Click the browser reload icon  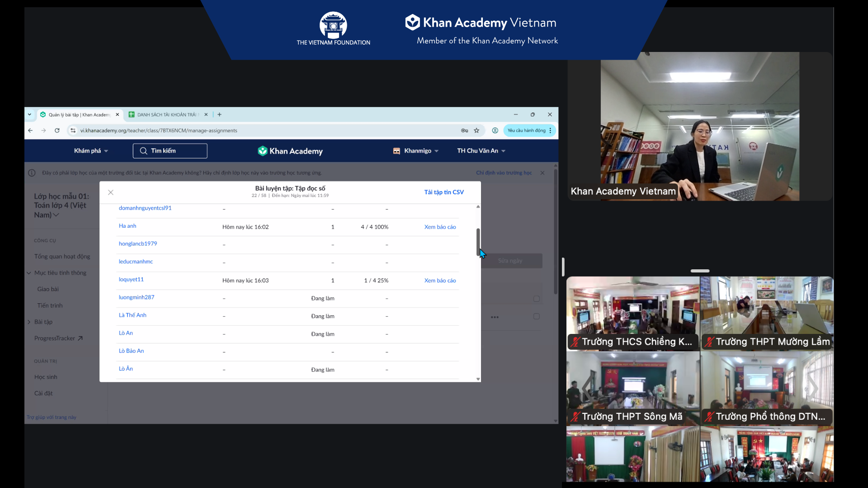coord(57,131)
